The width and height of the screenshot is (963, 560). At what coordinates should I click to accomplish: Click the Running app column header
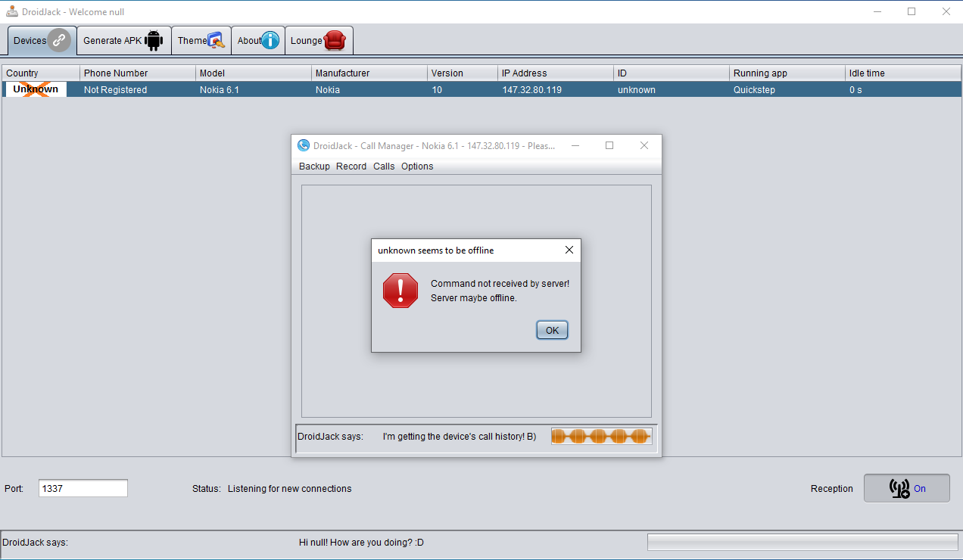[787, 73]
